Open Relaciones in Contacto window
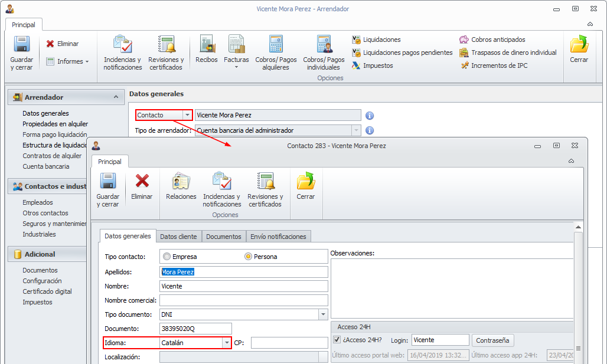The width and height of the screenshot is (607, 364). 181,186
